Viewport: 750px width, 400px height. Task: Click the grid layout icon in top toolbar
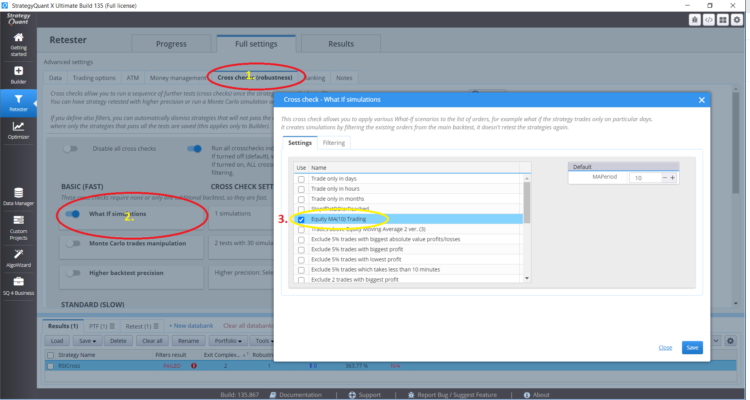pyautogui.click(x=723, y=20)
